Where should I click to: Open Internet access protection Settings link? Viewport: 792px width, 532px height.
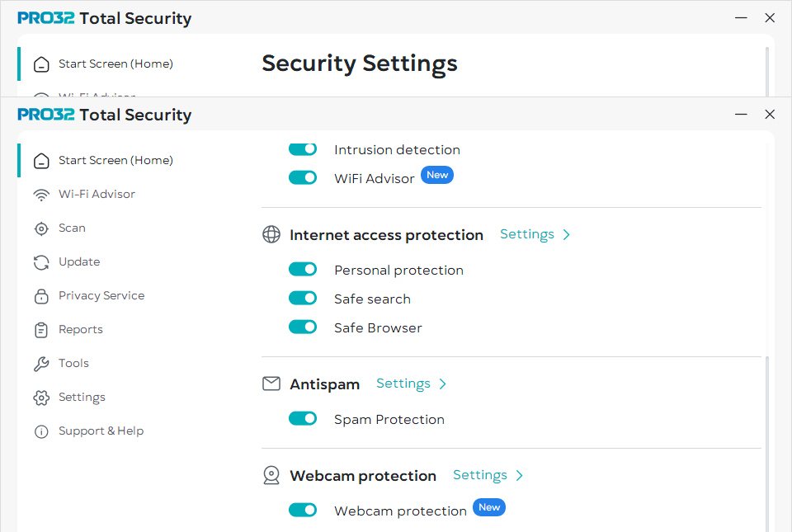[x=527, y=234]
